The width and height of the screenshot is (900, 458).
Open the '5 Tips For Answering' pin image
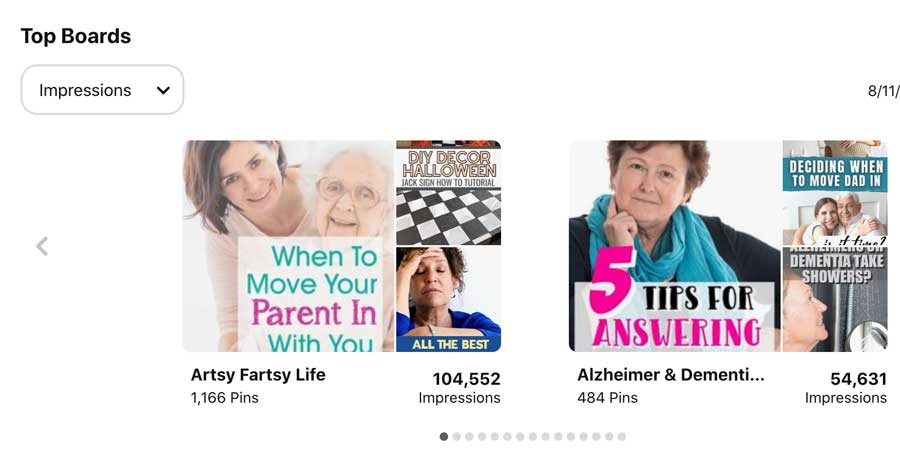(x=674, y=246)
